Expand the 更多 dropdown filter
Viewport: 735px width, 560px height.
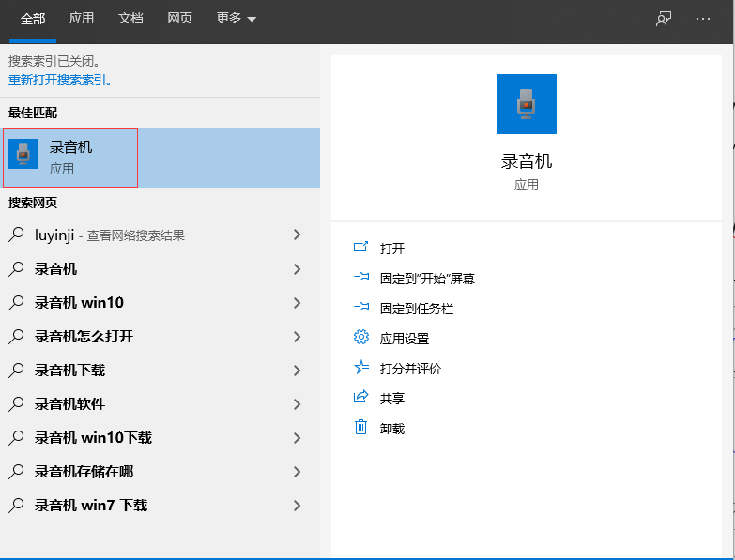[236, 19]
